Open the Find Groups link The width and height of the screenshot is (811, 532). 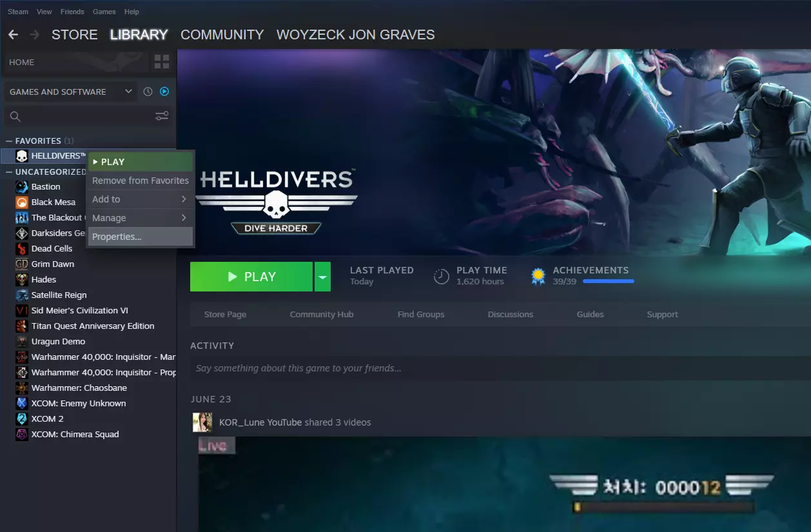(x=421, y=315)
